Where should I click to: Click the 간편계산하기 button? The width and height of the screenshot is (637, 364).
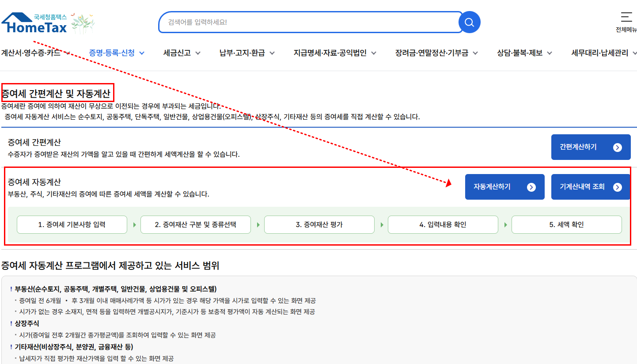click(591, 147)
